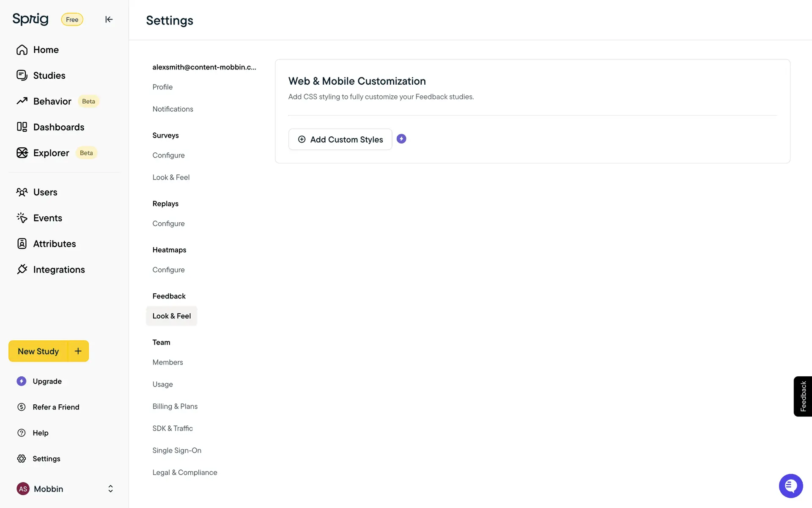Click the Integrations plug icon
The width and height of the screenshot is (812, 508).
pos(22,270)
